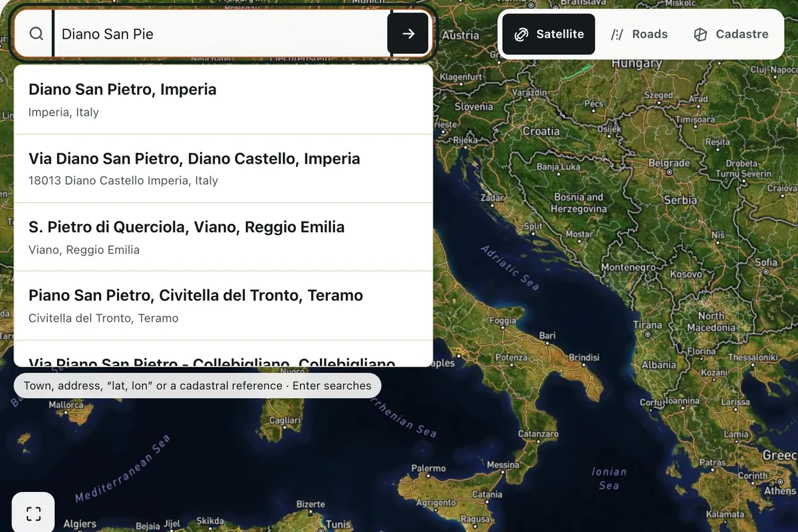Viewport: 798px width, 532px height.
Task: Click the 'Brindisi' city label
Action: 583,358
